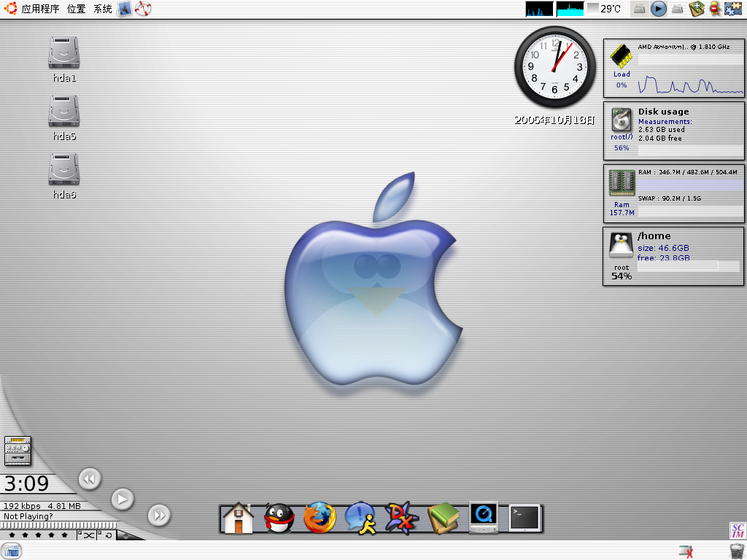This screenshot has height=560, width=747.
Task: Click the SCIM input method icon
Action: 738,531
